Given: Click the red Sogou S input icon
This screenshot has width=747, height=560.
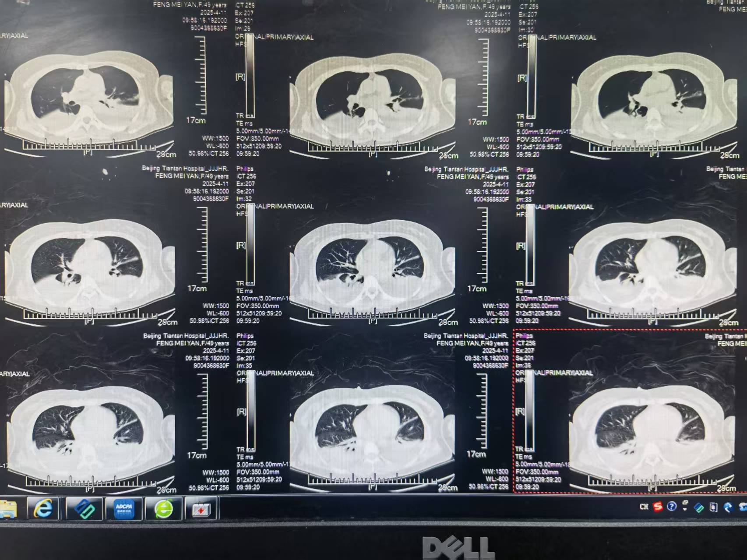Looking at the screenshot, I should 658,507.
